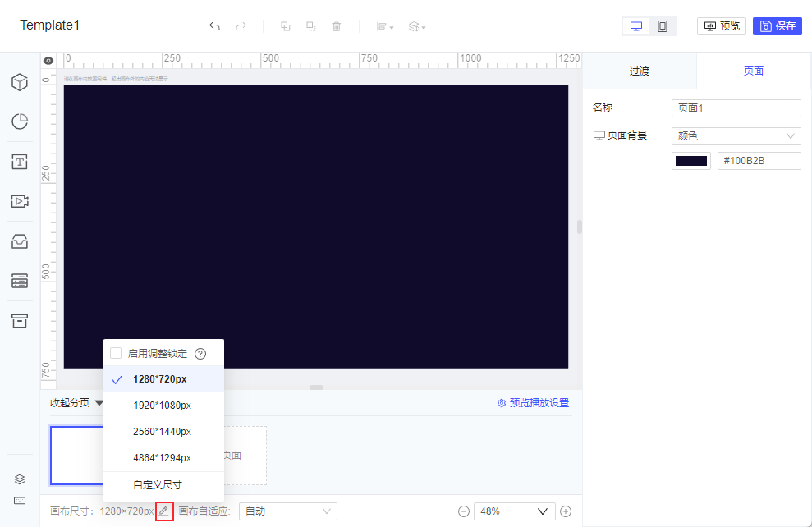
Task: Open the pie chart components panel
Action: [20, 121]
